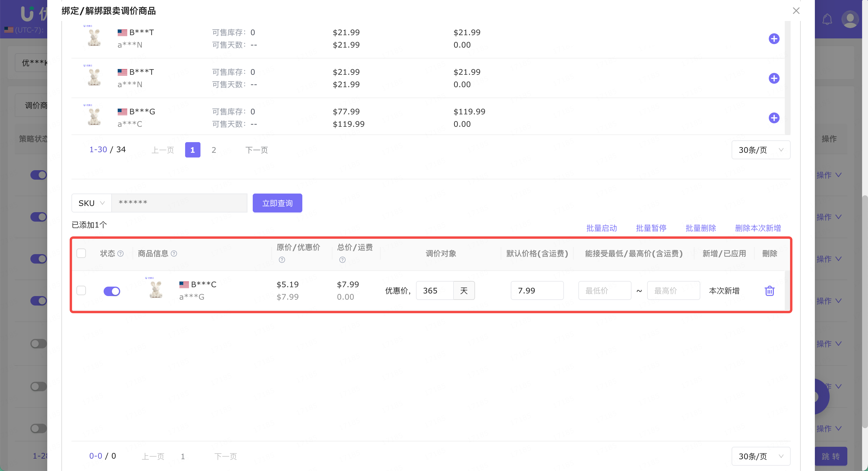Open the notification bell in the header

point(827,19)
